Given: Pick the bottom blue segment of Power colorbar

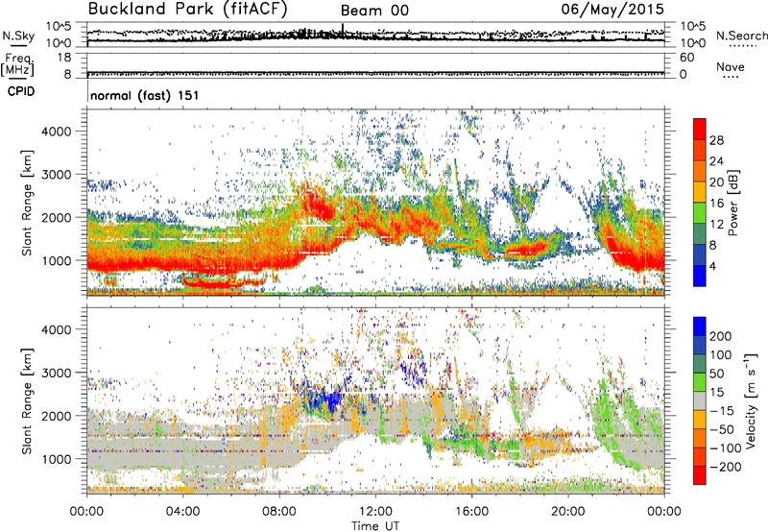Looking at the screenshot, I should click(x=700, y=276).
